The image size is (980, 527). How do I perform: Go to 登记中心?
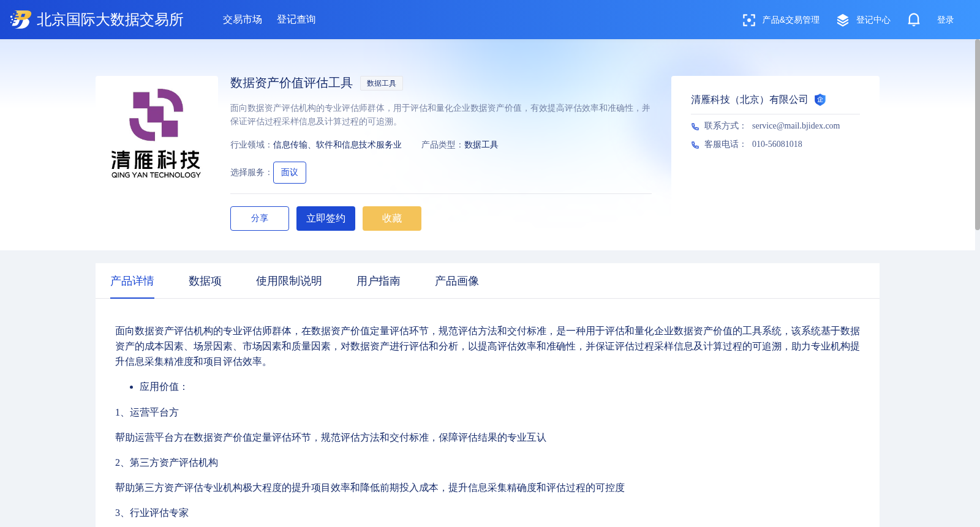[x=873, y=20]
